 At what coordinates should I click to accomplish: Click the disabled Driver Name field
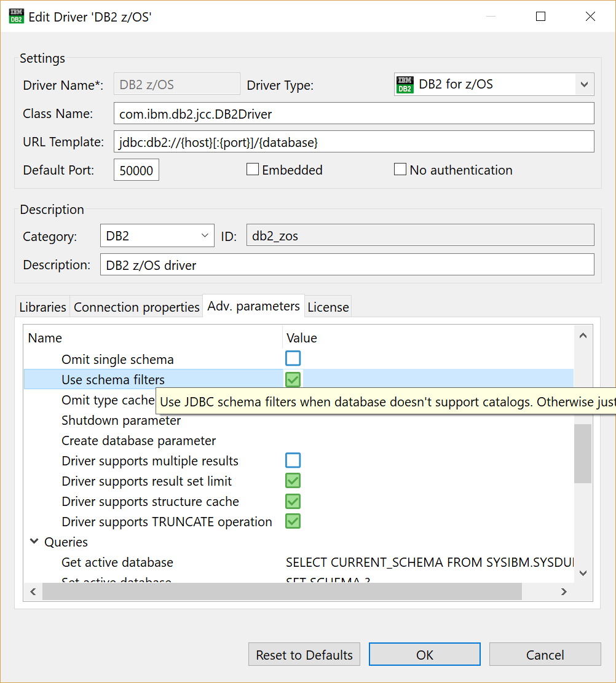pos(177,84)
